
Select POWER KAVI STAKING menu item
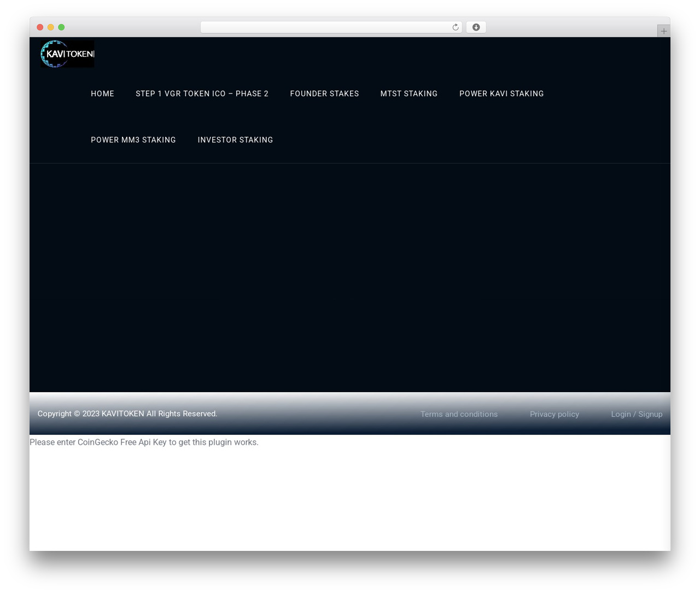[x=501, y=94]
